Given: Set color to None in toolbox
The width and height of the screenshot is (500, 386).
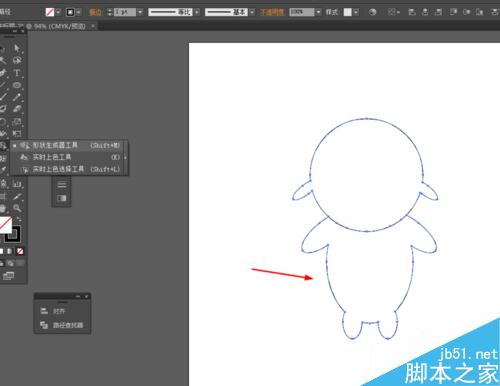Looking at the screenshot, I should tap(20, 251).
